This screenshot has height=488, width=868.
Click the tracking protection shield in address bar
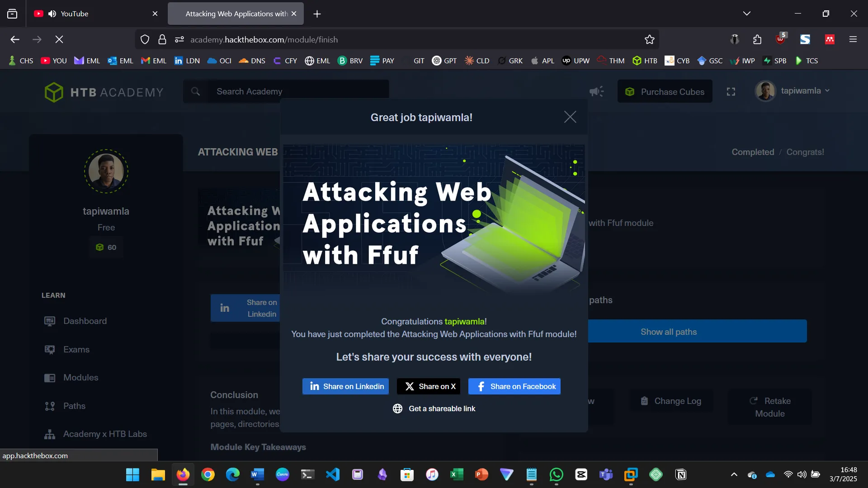145,39
